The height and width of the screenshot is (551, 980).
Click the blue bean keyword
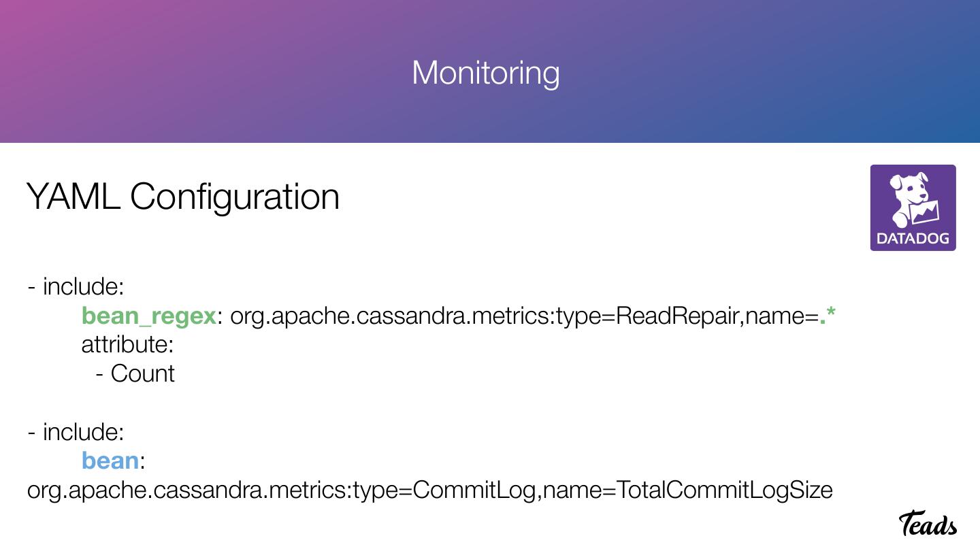click(110, 461)
